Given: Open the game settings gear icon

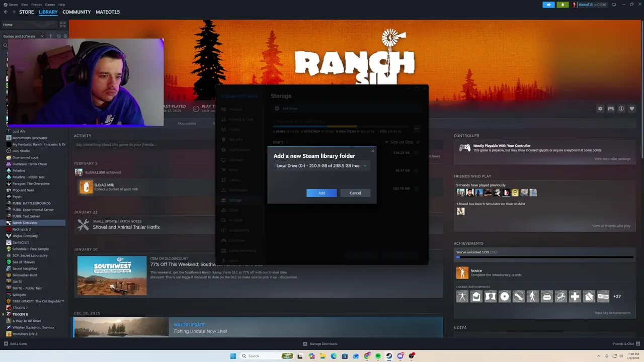Looking at the screenshot, I should 600,109.
